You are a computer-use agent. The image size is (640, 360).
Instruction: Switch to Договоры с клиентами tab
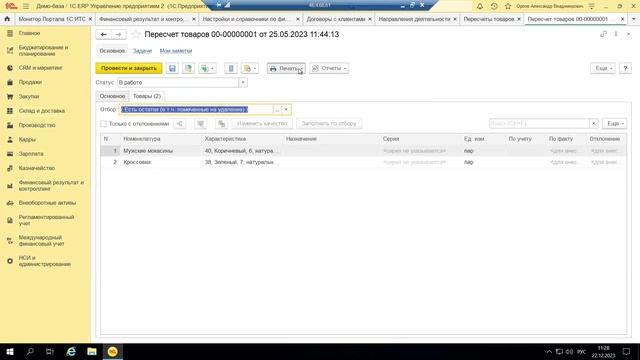(336, 19)
